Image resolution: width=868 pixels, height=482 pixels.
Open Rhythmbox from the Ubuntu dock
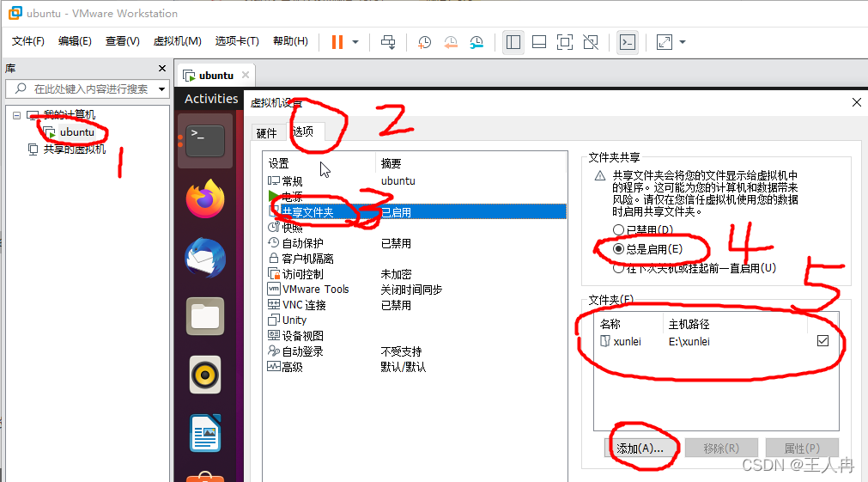tap(205, 375)
